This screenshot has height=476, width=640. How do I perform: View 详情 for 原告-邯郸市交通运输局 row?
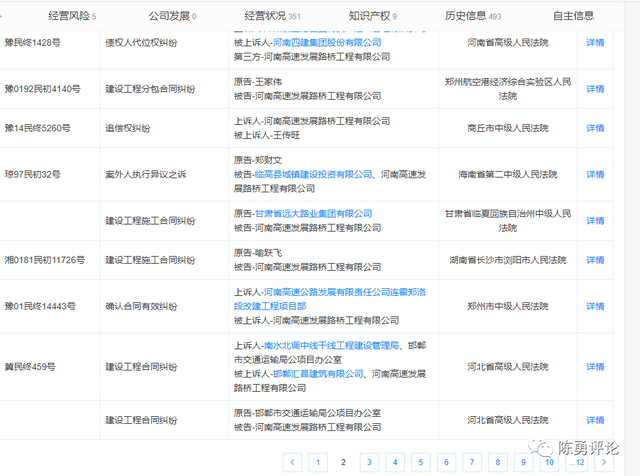595,420
